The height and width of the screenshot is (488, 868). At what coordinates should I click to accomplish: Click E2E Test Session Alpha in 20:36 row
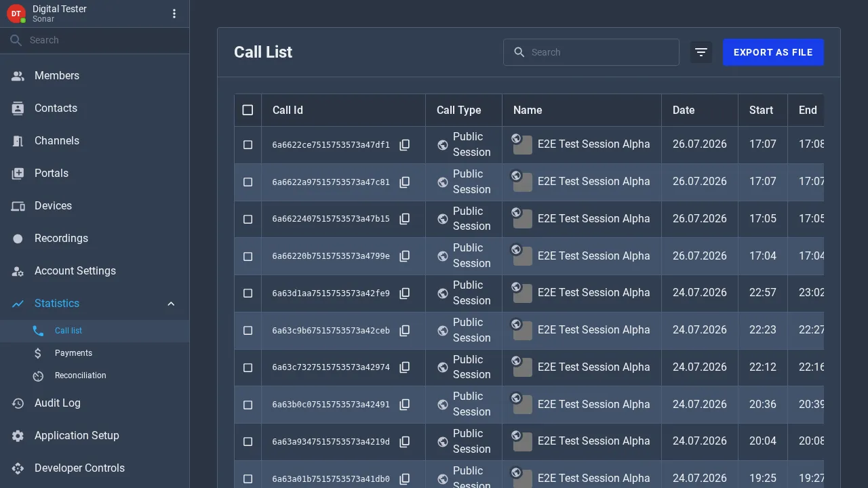tap(594, 405)
